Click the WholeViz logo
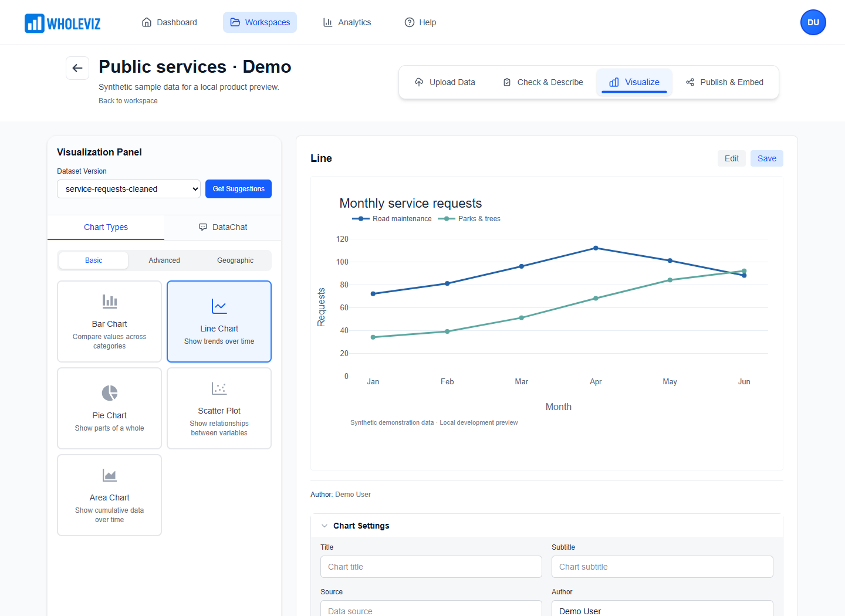Image resolution: width=845 pixels, height=616 pixels. (63, 23)
